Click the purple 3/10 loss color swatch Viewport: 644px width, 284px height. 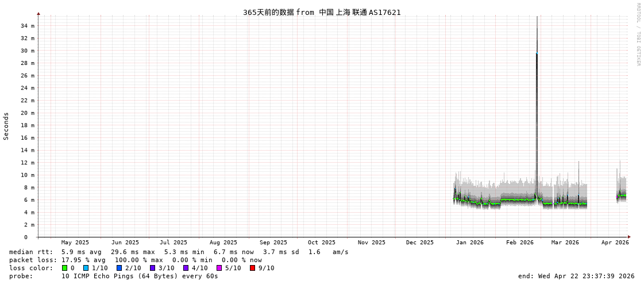click(x=152, y=268)
